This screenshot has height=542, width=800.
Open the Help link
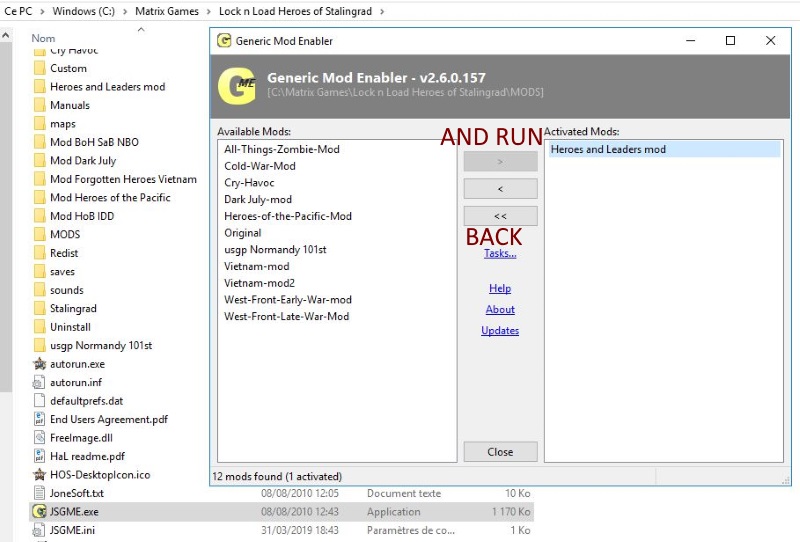pos(500,288)
